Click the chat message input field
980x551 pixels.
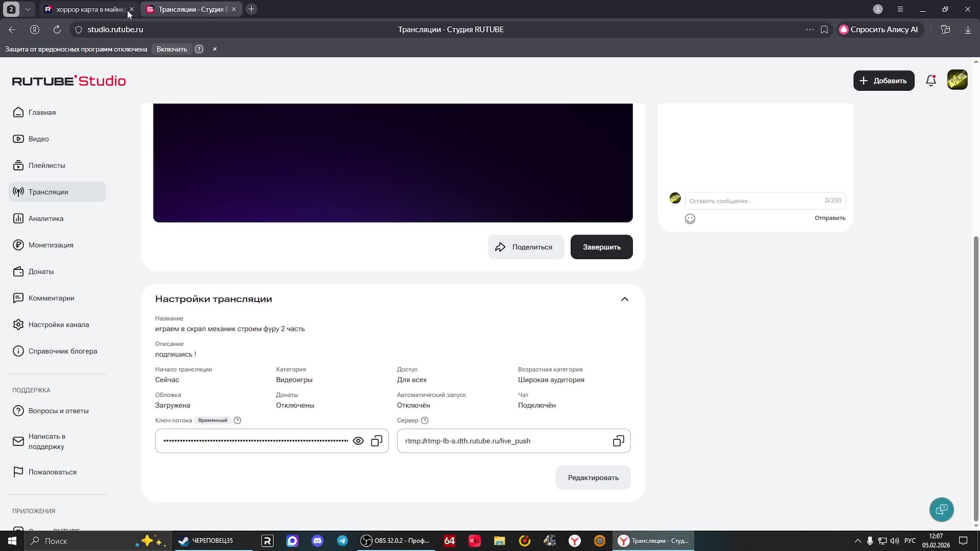pyautogui.click(x=754, y=201)
